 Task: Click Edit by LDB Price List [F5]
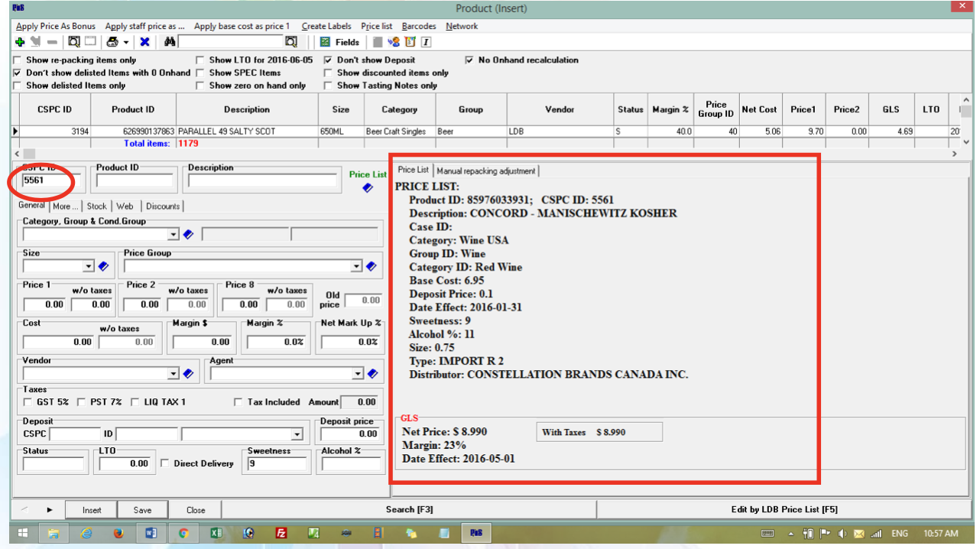(784, 510)
